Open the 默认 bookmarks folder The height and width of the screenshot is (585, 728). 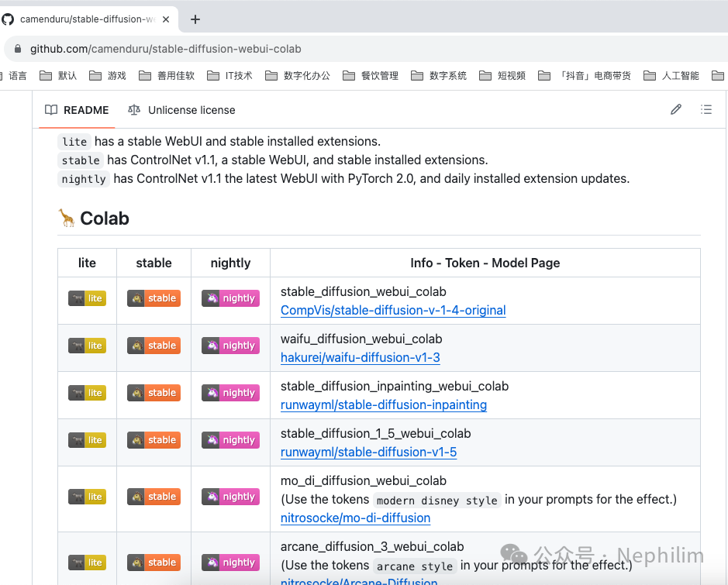pyautogui.click(x=58, y=76)
